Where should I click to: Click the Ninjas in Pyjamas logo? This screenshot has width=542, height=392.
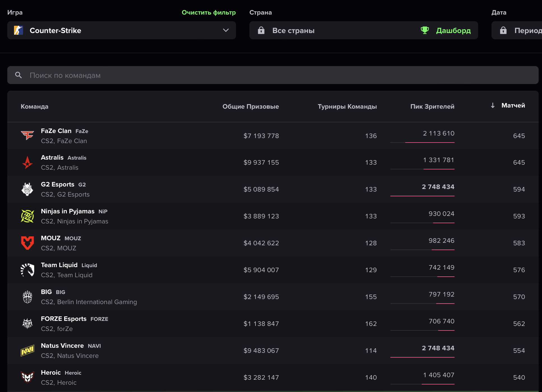27,216
